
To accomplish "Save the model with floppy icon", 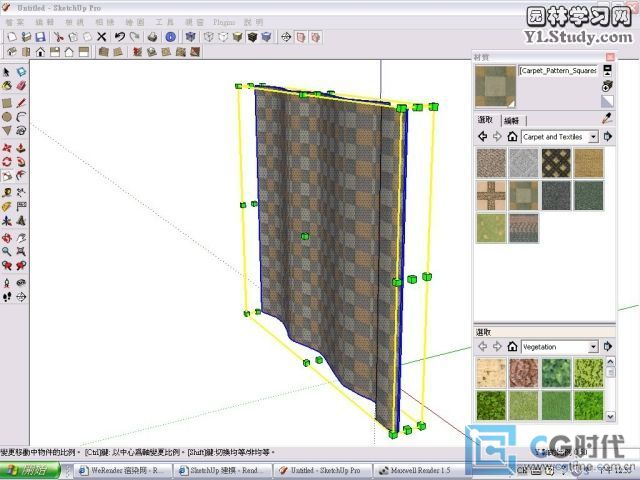I will (x=40, y=37).
